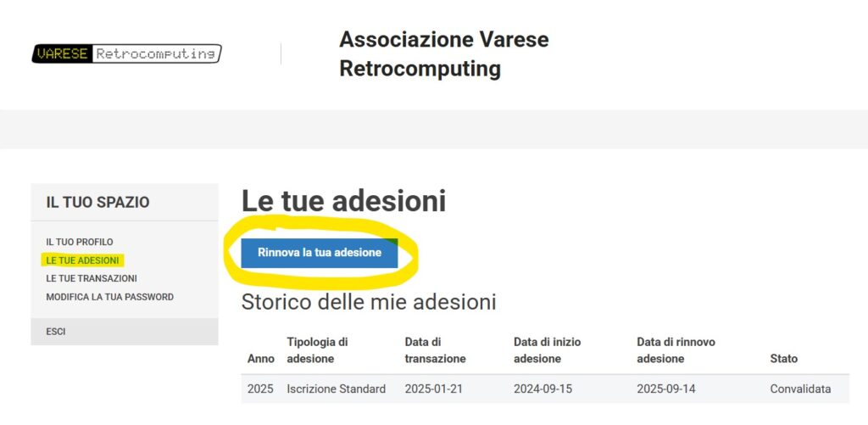Click the Tipologia di adesione column header
Viewport: 868px width, 425px height.
[317, 350]
